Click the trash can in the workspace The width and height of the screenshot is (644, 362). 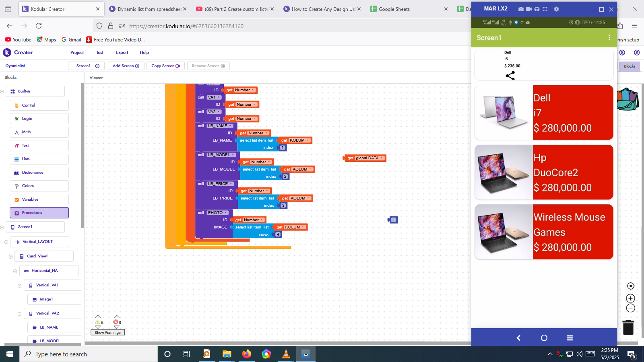point(628,327)
